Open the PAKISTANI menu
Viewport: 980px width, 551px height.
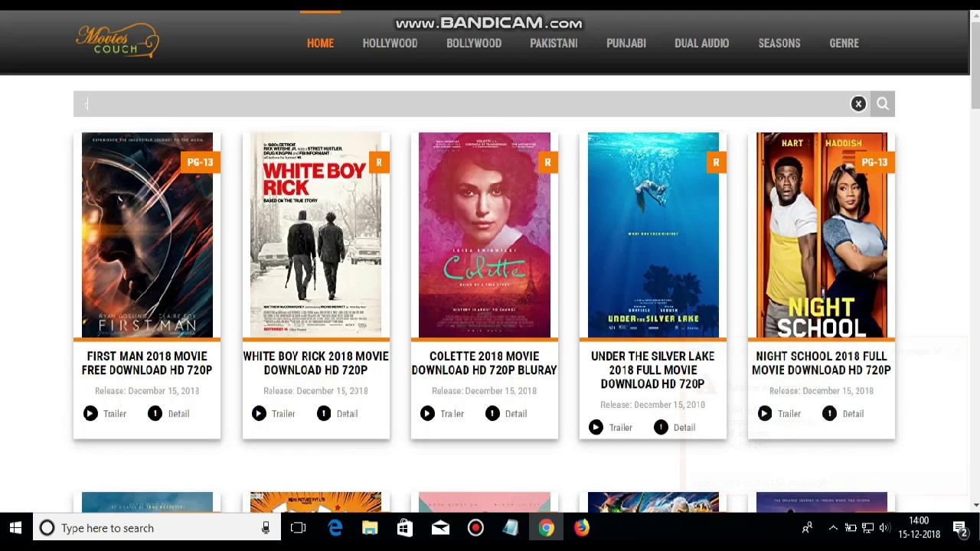(x=554, y=44)
